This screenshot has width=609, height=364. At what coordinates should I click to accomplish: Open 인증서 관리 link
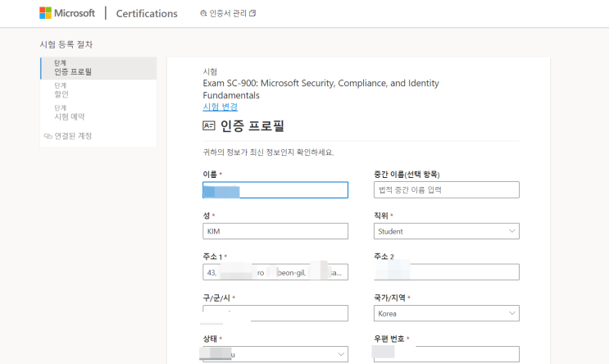pyautogui.click(x=228, y=13)
